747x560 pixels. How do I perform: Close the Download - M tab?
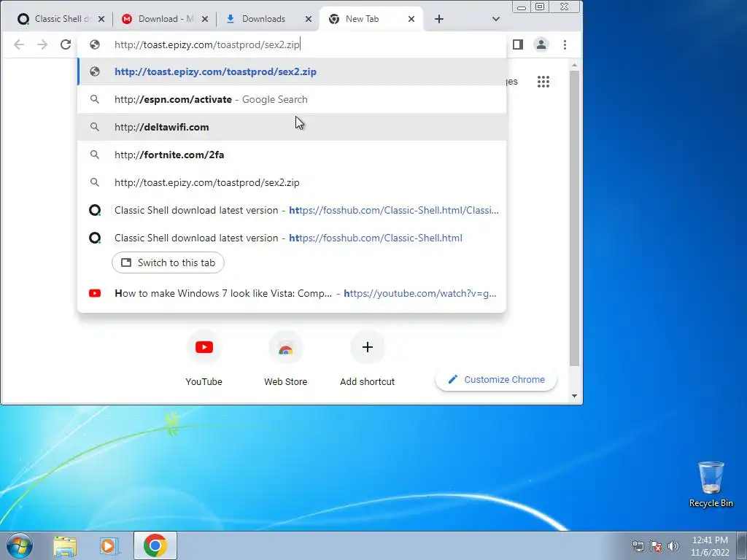(x=205, y=19)
